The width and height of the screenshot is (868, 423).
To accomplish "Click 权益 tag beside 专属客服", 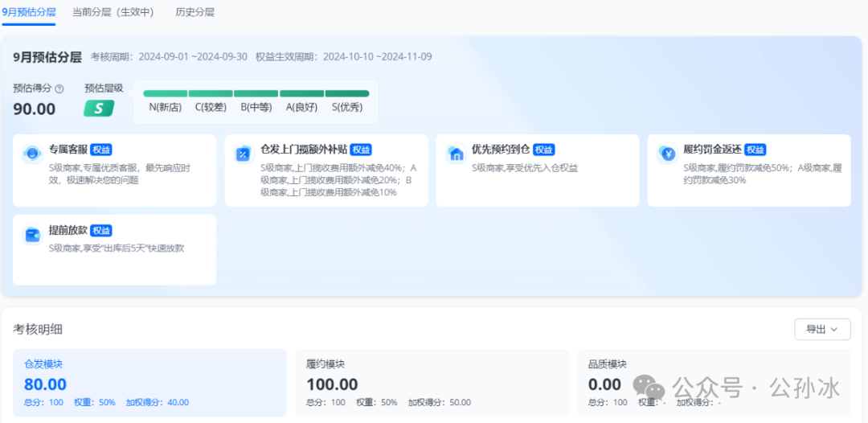I will 101,150.
